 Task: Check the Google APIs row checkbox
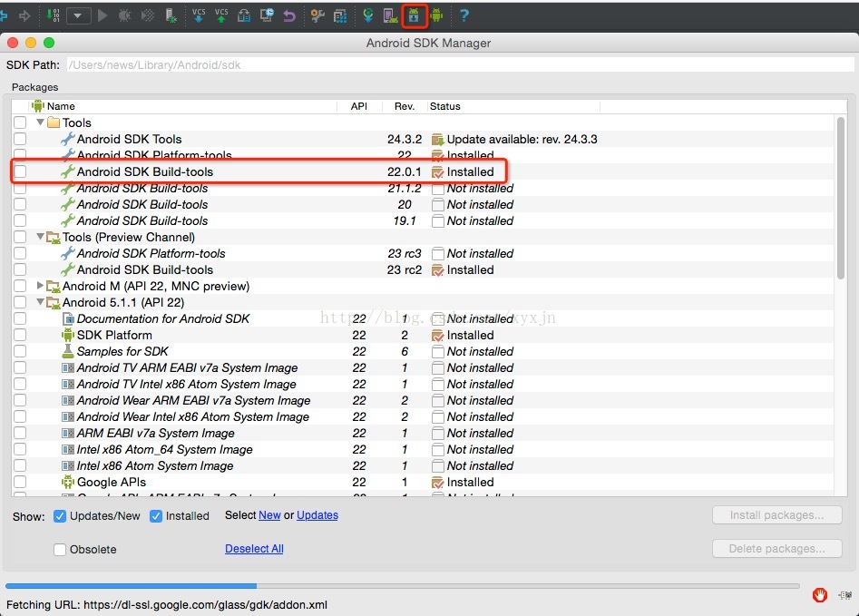[20, 482]
